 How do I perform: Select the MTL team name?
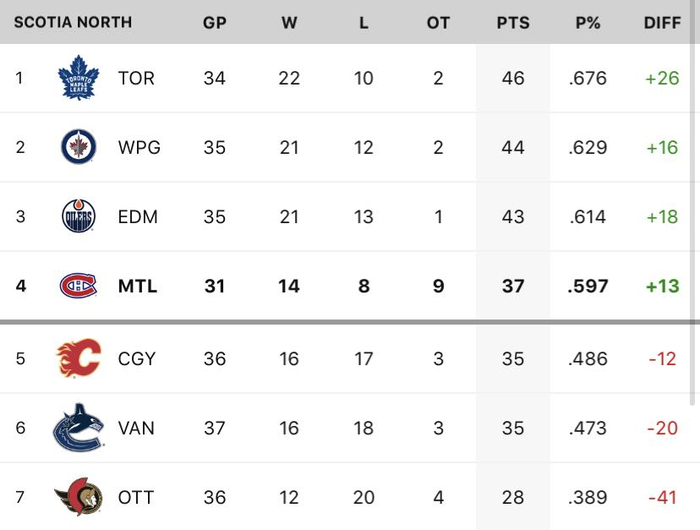137,286
